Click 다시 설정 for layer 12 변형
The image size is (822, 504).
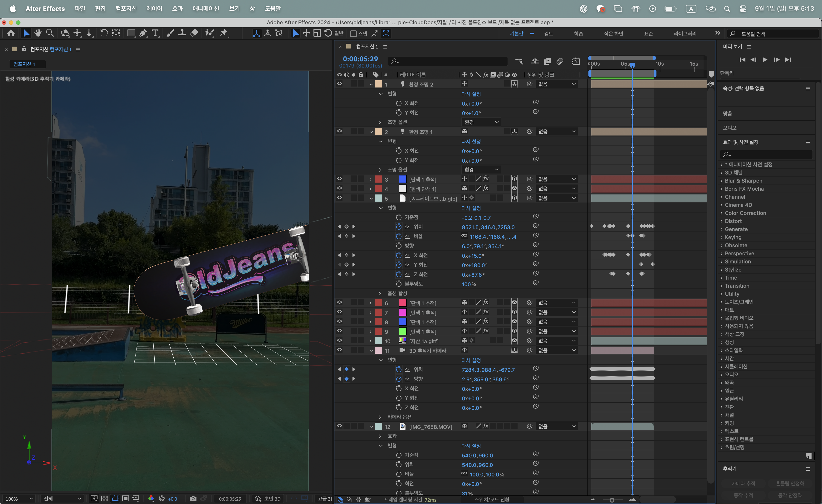(471, 446)
